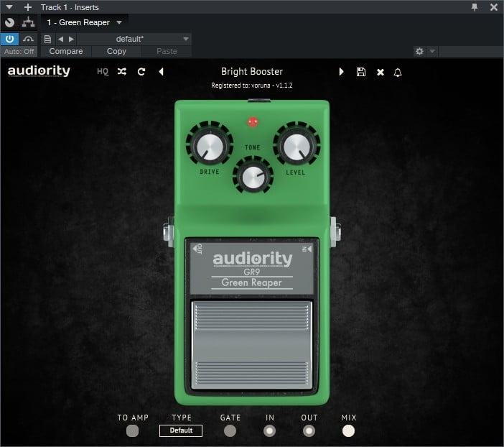Click the reload preset icon
Viewport: 504px width, 447px height.
click(x=141, y=71)
